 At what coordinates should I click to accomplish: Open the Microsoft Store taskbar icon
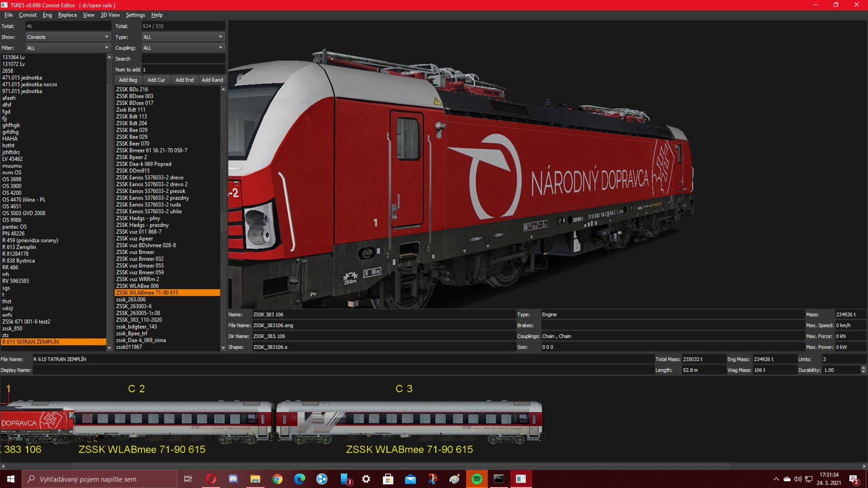tap(388, 479)
